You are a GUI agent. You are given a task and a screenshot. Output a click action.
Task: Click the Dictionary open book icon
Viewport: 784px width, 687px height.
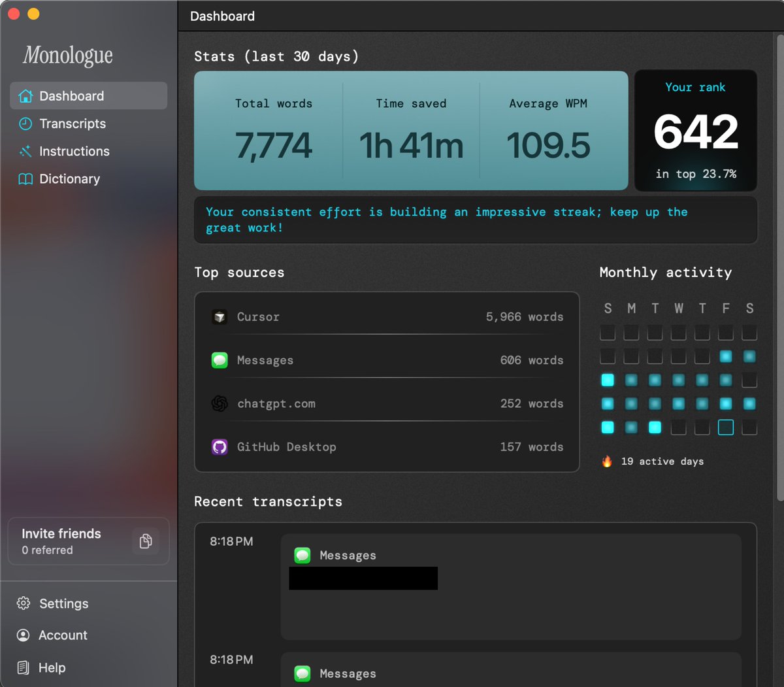25,178
